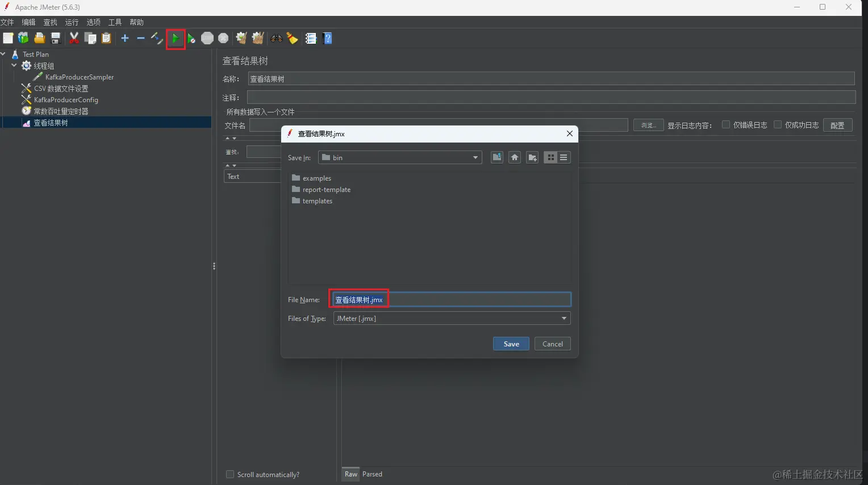Cut selection with the scissors icon
Image resolution: width=868 pixels, height=485 pixels.
74,38
